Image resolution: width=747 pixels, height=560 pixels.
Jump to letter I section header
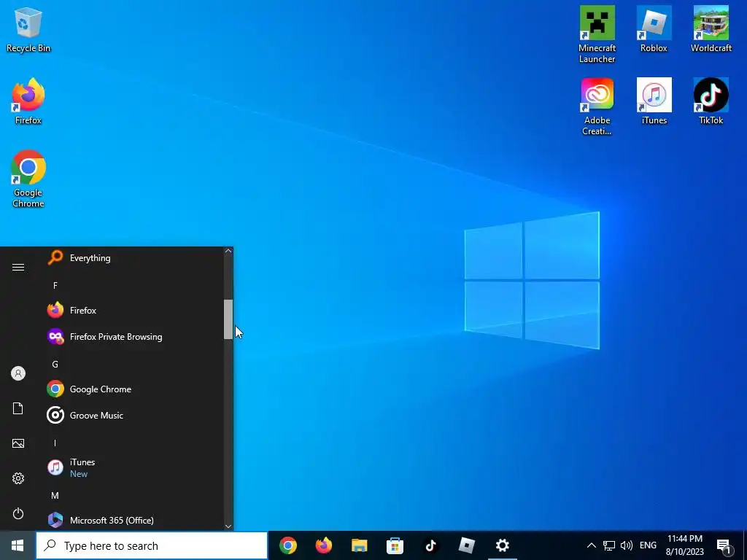(x=55, y=443)
